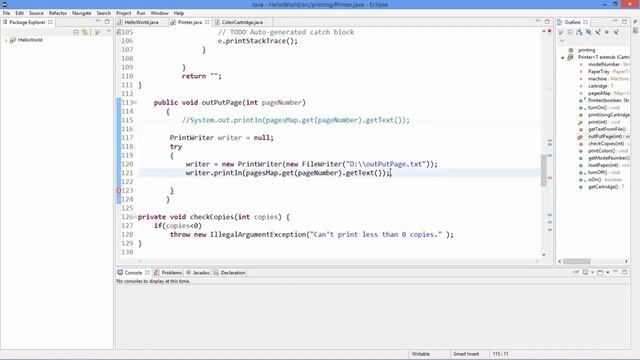This screenshot has height=360, width=640.
Task: Select getTextFromFile() in Outline
Action: point(607,129)
